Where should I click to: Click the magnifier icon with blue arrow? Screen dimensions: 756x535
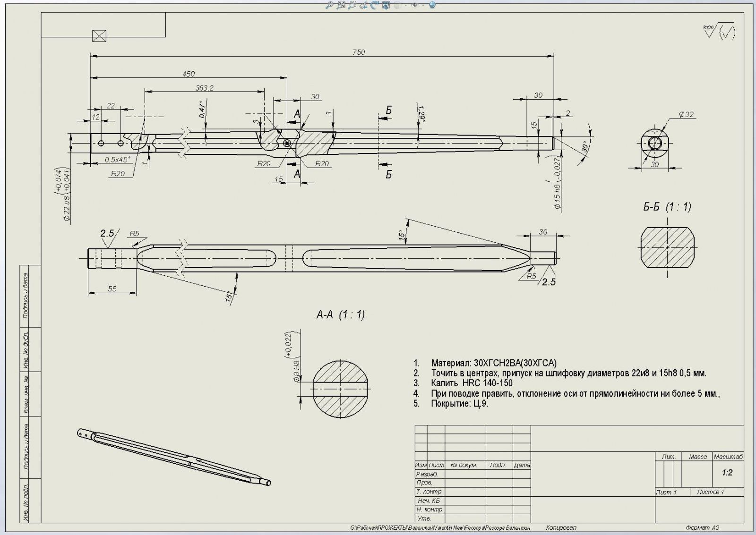(363, 5)
